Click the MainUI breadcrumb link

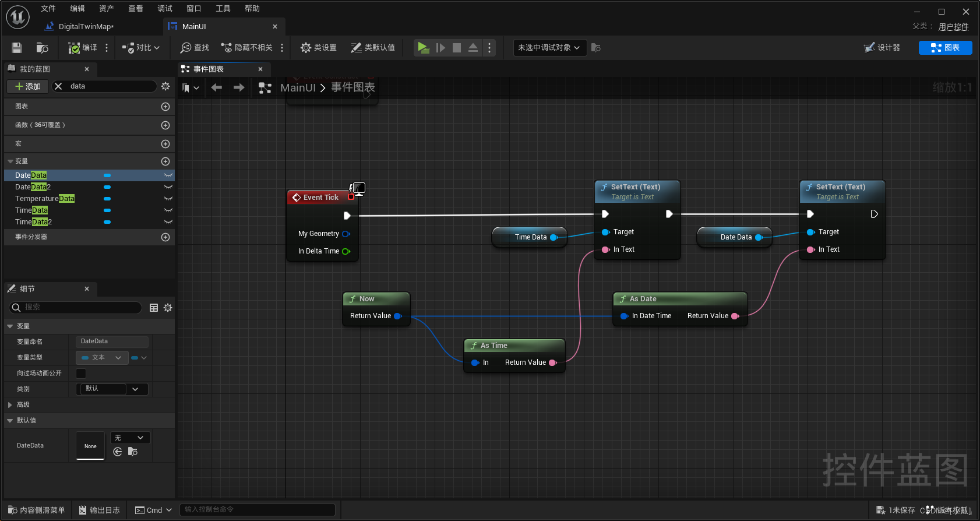pos(298,87)
